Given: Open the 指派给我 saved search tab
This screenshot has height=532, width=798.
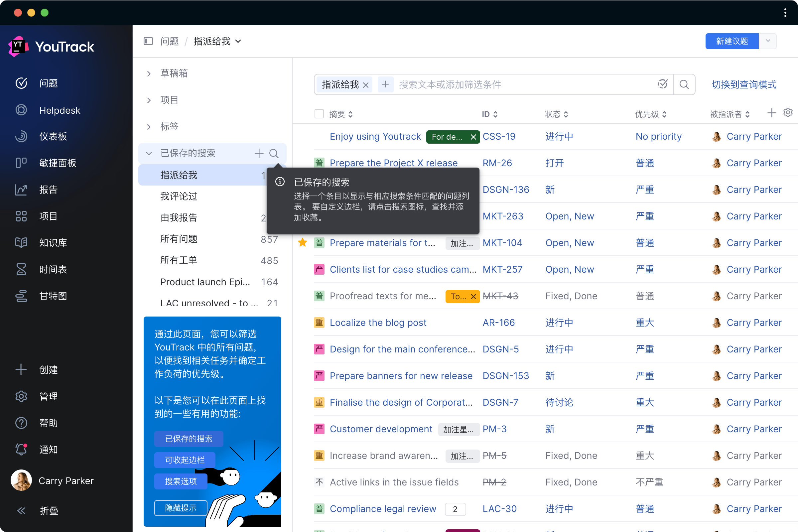Looking at the screenshot, I should (178, 175).
